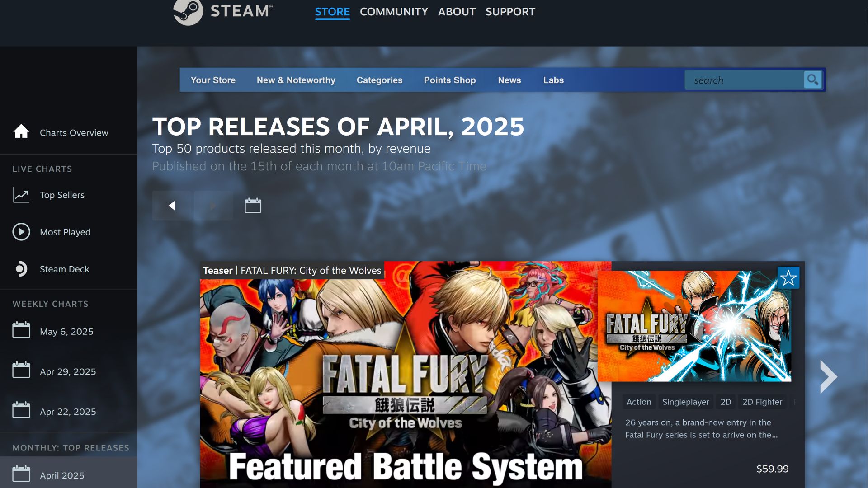Viewport: 868px width, 488px height.
Task: Click the Steam logo icon
Action: click(188, 12)
